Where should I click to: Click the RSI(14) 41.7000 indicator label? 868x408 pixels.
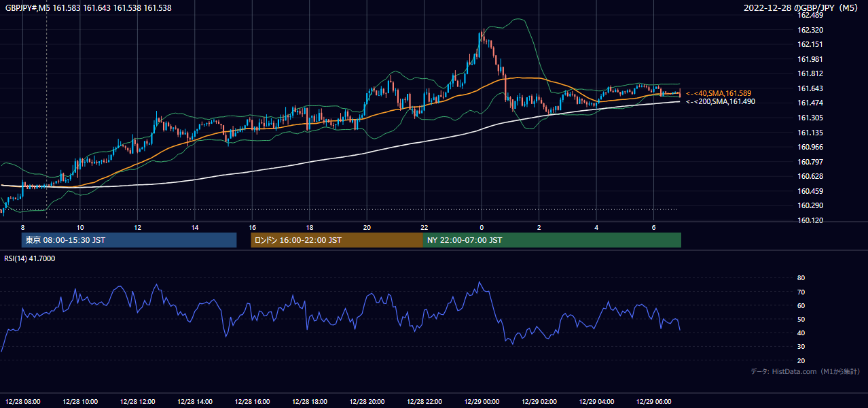point(30,258)
